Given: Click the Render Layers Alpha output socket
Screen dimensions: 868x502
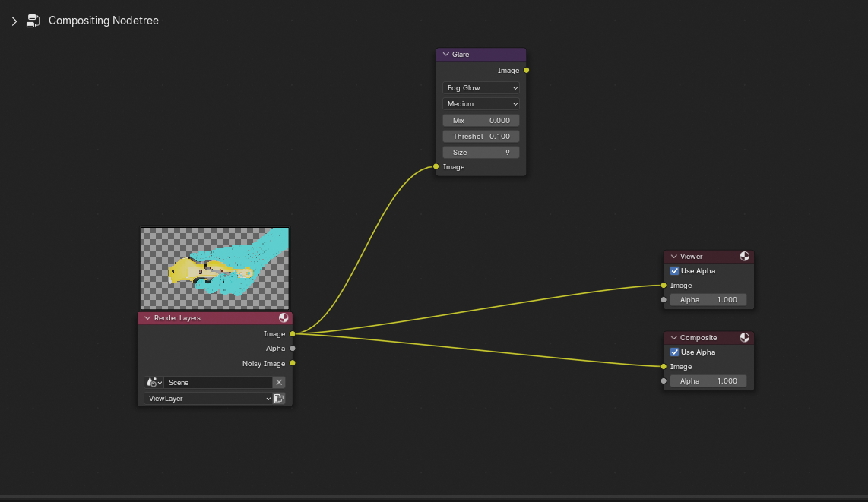Looking at the screenshot, I should pos(293,349).
